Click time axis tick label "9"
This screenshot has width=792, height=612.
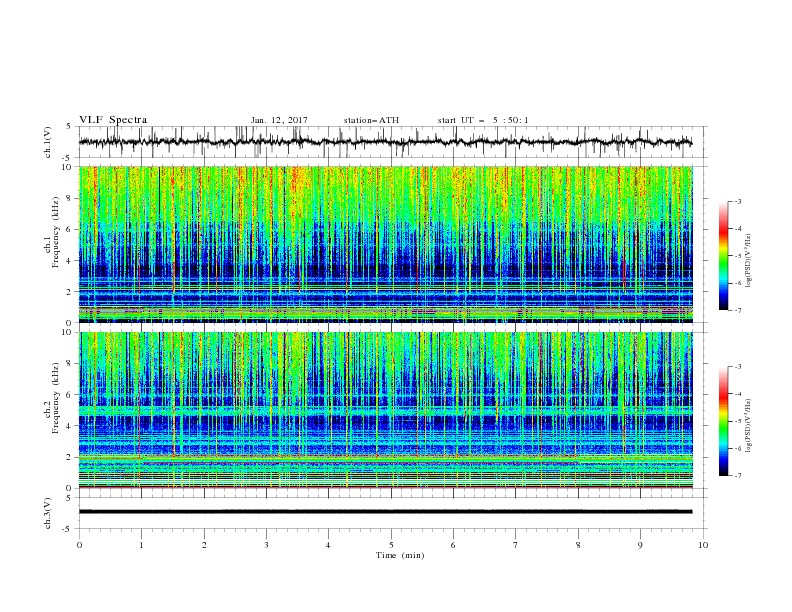pos(640,545)
